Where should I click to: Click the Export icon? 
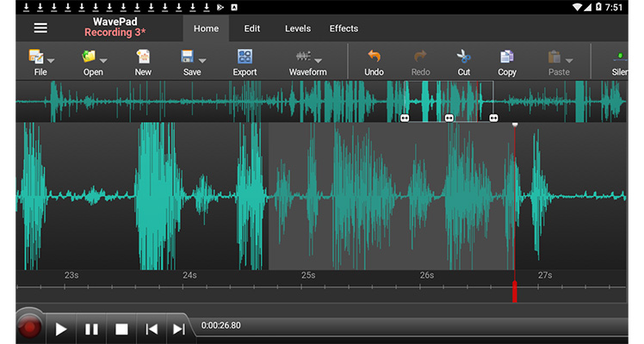point(245,57)
